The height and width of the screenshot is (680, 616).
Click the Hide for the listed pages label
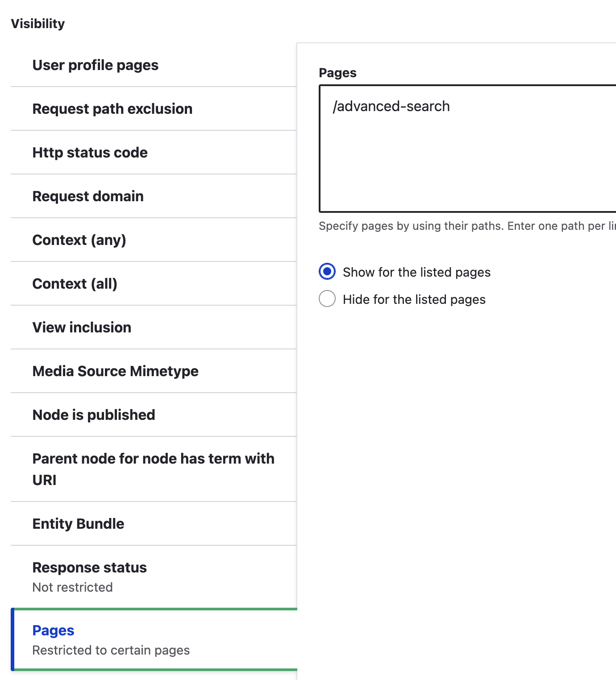(414, 299)
